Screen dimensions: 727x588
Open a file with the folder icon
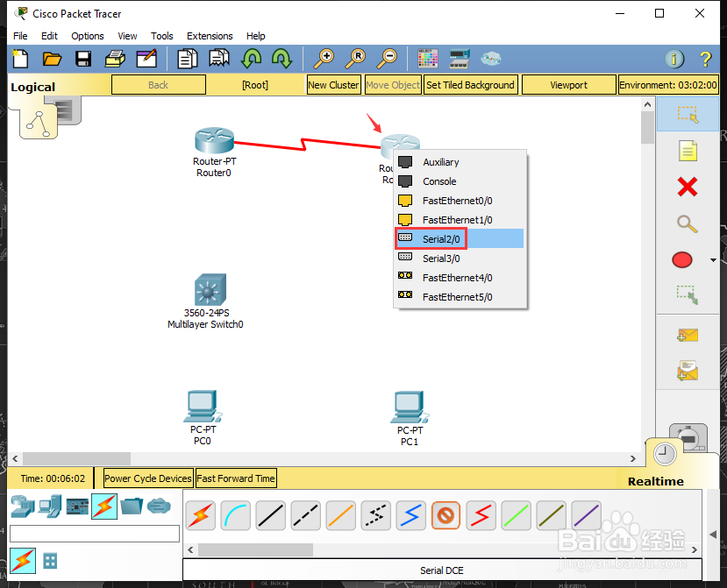(x=52, y=59)
